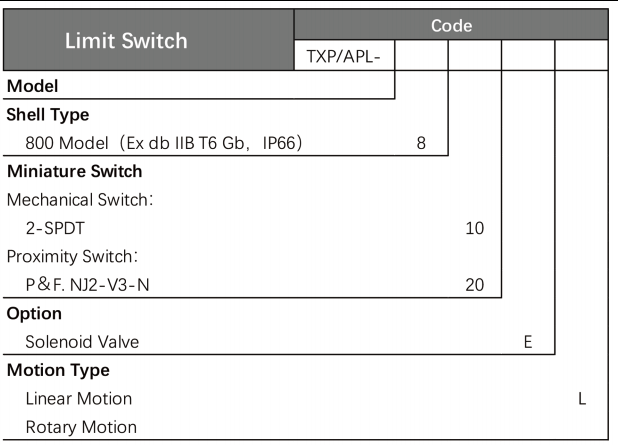The image size is (618, 445).
Task: Select the Motion Type heading
Action: coord(57,371)
